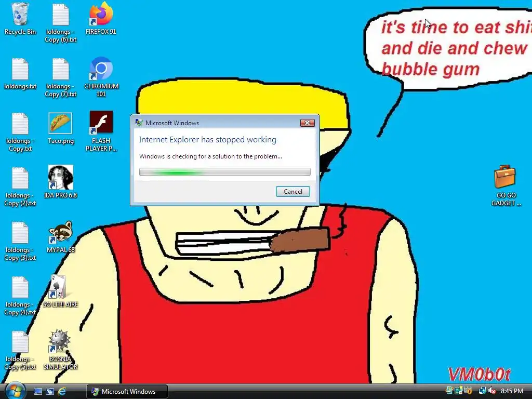Select the CHROMIUM 101 shortcut icon
532x399 pixels.
pos(101,77)
